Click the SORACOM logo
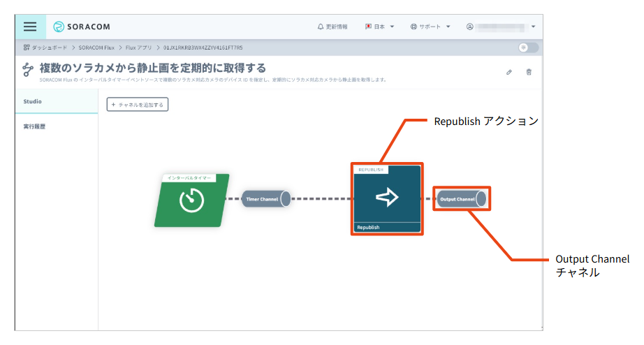Screen dimensions: 644x345 tap(82, 27)
